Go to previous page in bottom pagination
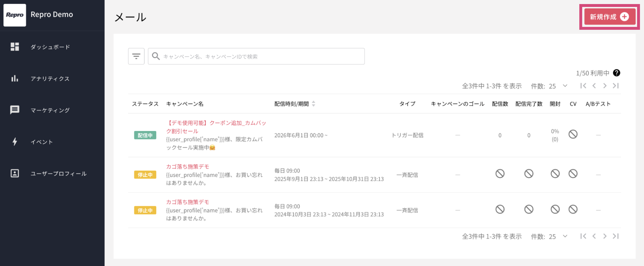This screenshot has height=266, width=644. pyautogui.click(x=594, y=236)
